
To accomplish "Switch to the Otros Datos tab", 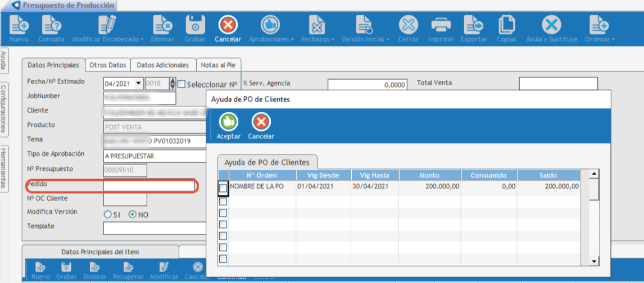I will point(108,65).
